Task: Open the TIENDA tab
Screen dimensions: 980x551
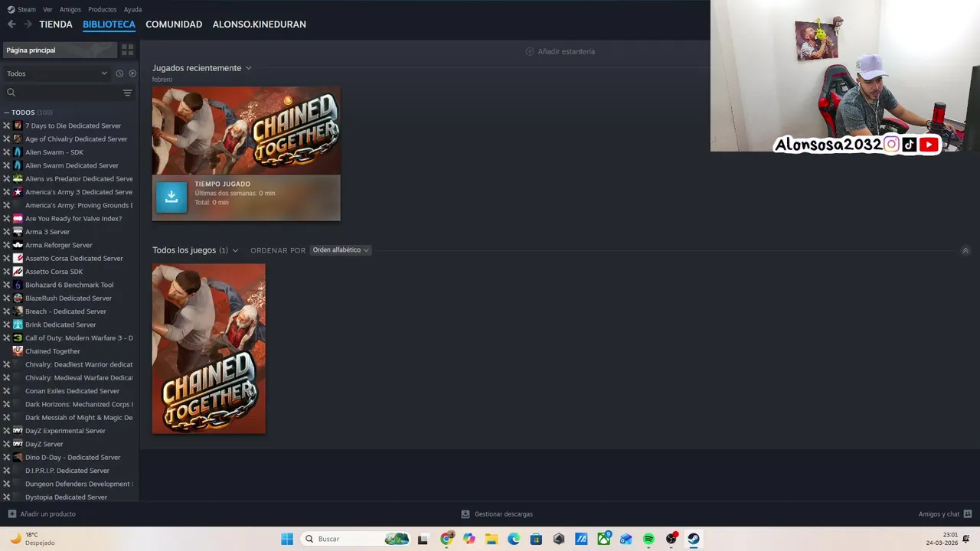Action: click(56, 24)
